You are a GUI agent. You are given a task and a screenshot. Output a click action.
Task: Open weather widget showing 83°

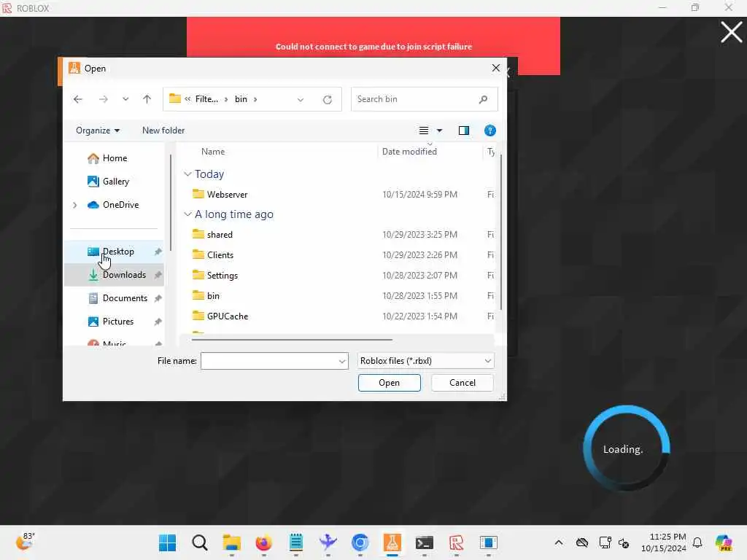[25, 542]
